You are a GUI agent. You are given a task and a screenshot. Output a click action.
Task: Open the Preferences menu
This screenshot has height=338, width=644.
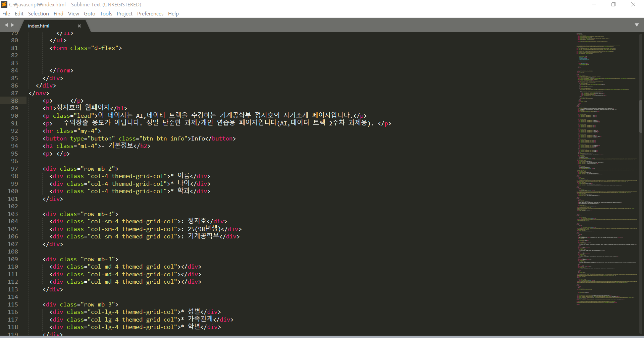click(150, 14)
